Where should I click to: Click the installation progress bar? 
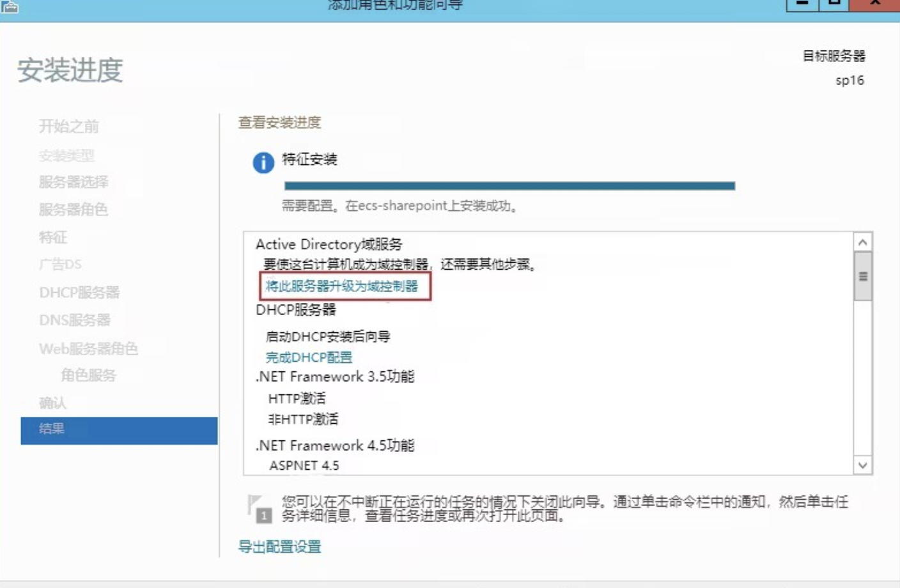tap(509, 186)
